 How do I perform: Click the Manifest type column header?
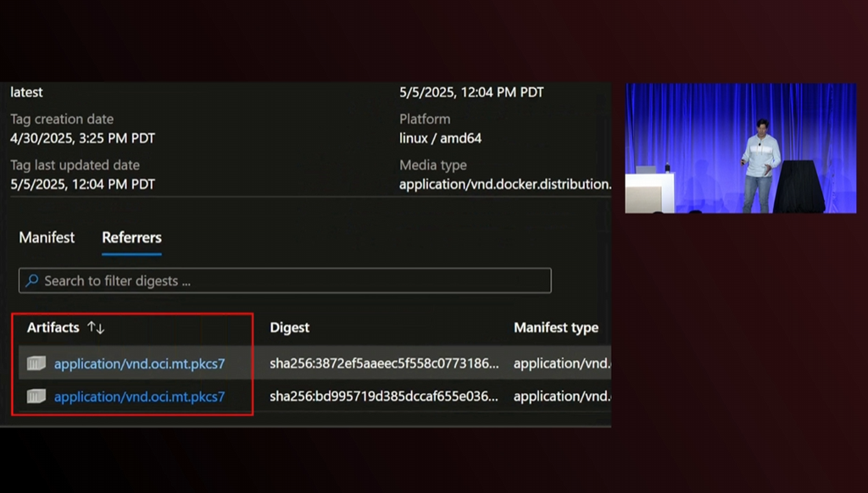coord(556,328)
